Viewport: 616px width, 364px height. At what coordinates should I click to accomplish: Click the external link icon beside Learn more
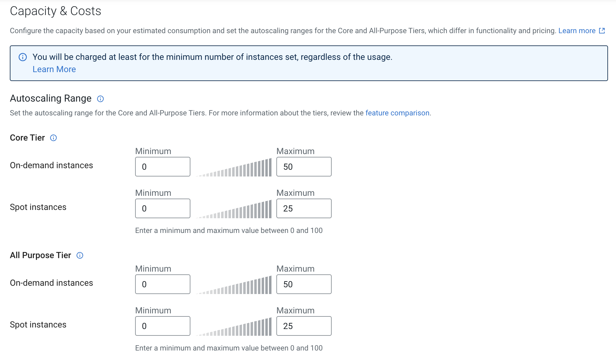602,31
